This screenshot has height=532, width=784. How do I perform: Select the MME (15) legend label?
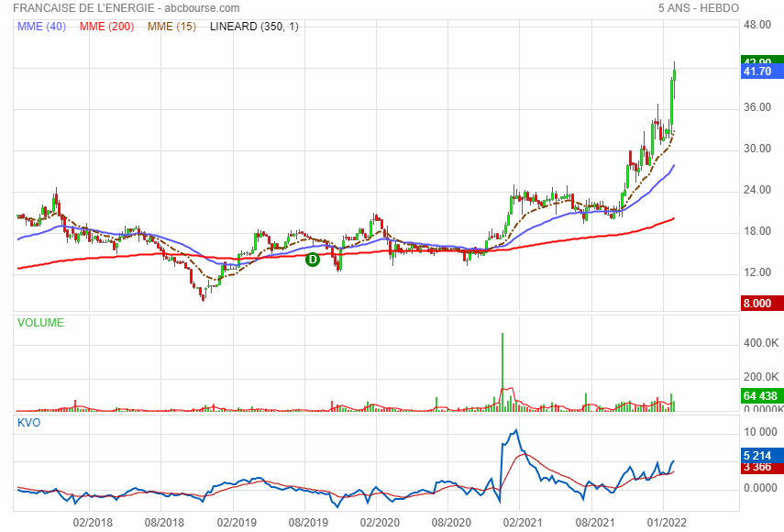click(171, 27)
